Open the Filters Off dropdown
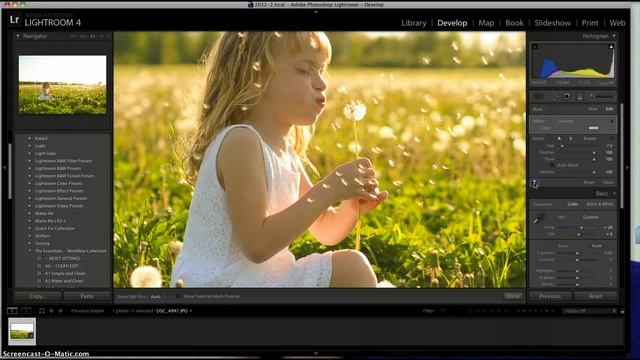The image size is (640, 360). pyautogui.click(x=589, y=311)
